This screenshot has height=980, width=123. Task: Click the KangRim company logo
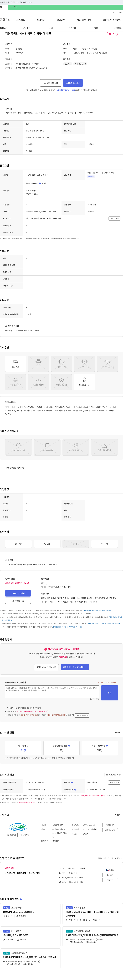tap(18, 827)
